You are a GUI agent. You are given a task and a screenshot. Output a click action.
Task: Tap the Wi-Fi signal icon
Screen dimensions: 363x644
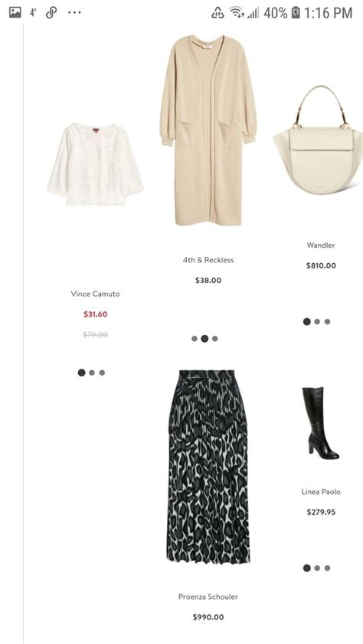click(237, 13)
